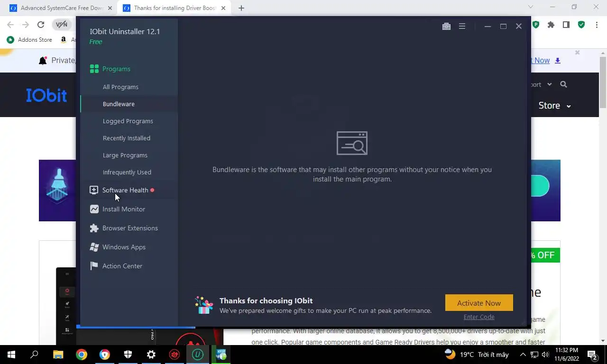
Task: Click the green shield extension icon in browser
Action: (x=581, y=25)
